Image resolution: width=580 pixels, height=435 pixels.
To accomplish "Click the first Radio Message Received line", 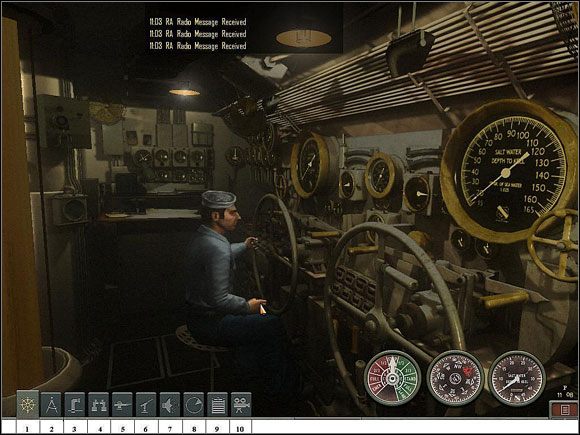I will click(198, 22).
